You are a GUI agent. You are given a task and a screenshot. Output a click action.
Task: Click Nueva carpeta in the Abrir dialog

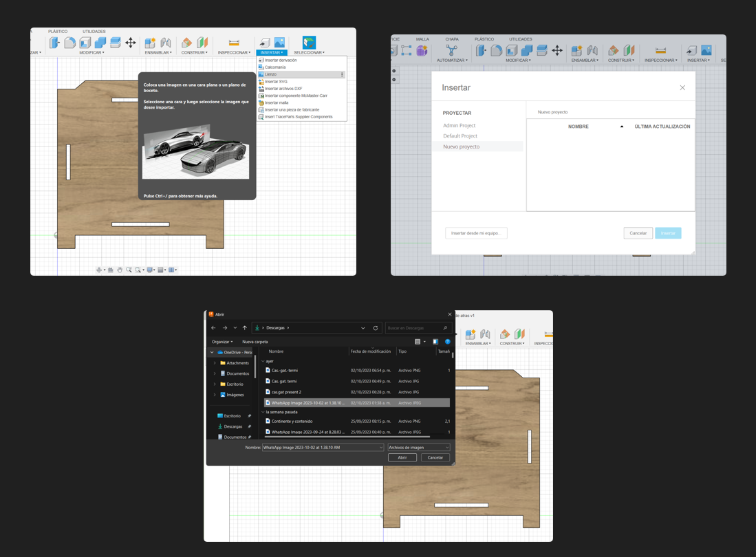click(255, 342)
